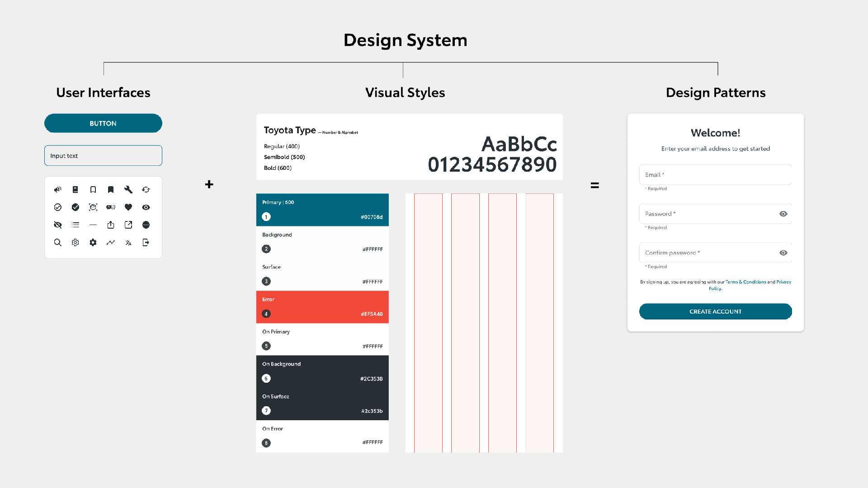868x488 pixels.
Task: Select the refresh/sync icon
Action: point(146,189)
